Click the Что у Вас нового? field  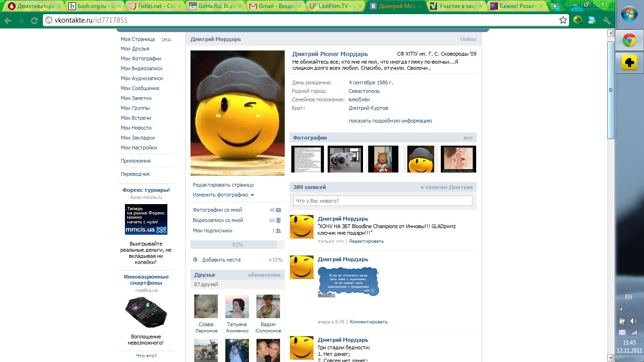[x=382, y=201]
